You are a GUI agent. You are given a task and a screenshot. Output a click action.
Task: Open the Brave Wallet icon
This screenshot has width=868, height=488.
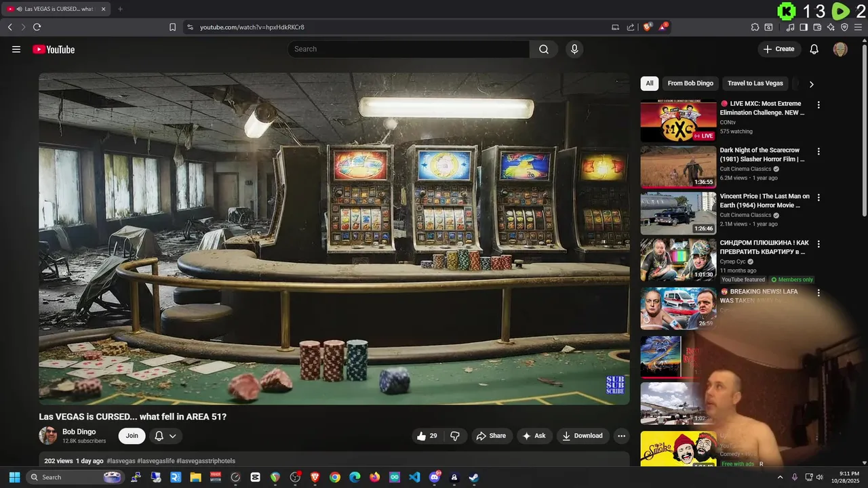click(817, 27)
